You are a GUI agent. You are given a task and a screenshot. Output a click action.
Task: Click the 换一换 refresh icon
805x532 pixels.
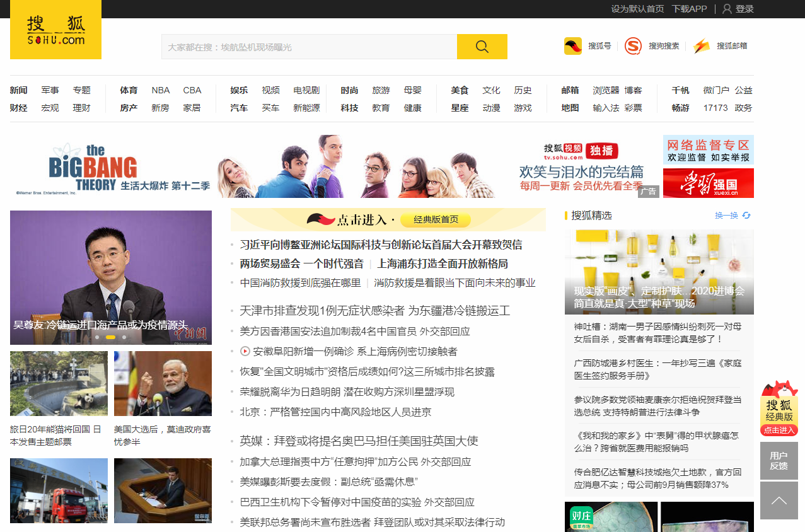[746, 216]
